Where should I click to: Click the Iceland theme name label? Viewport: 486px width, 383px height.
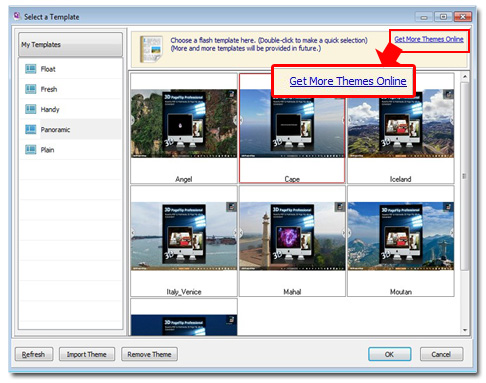click(x=400, y=179)
